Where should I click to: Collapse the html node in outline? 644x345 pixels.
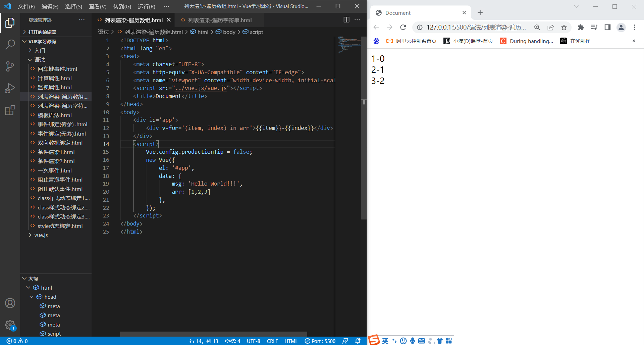pos(29,288)
